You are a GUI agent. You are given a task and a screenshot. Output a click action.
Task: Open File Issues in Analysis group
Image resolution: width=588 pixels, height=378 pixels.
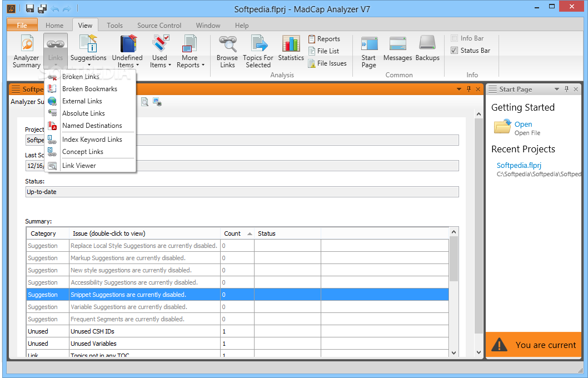click(327, 63)
